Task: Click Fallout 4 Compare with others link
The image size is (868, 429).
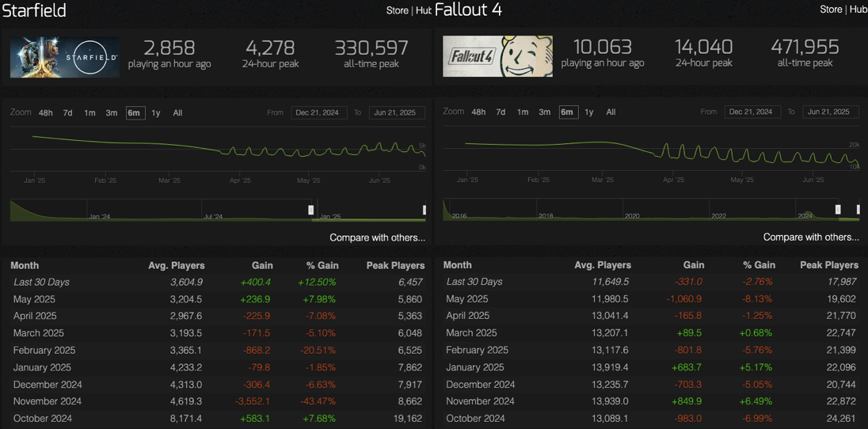Action: click(811, 237)
